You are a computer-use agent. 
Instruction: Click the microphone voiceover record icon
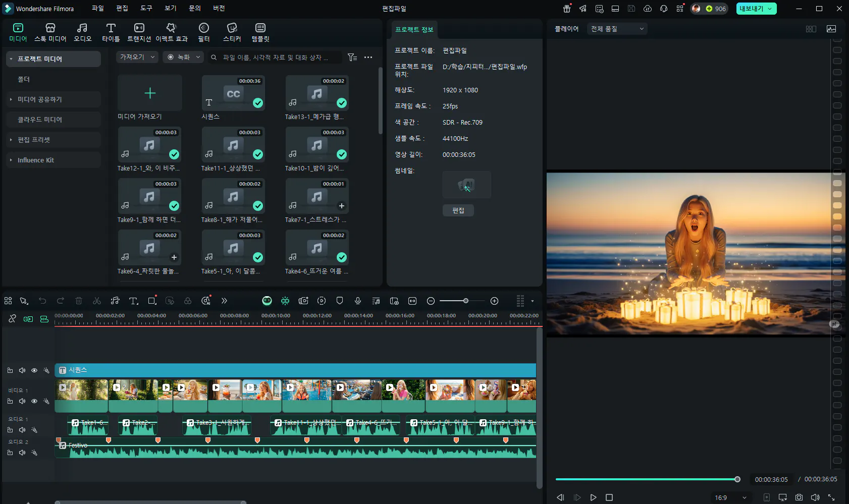(x=358, y=301)
